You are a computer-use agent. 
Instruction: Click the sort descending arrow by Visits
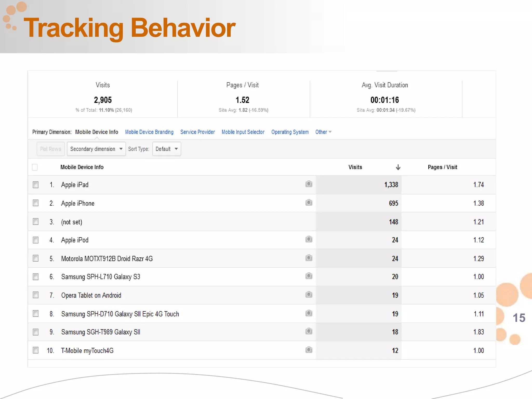[398, 167]
